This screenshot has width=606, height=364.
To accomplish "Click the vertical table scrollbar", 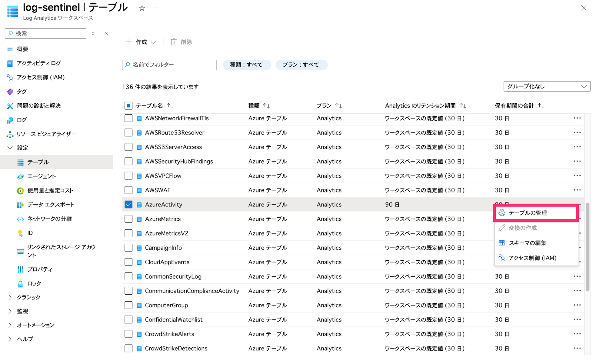I will point(588,247).
